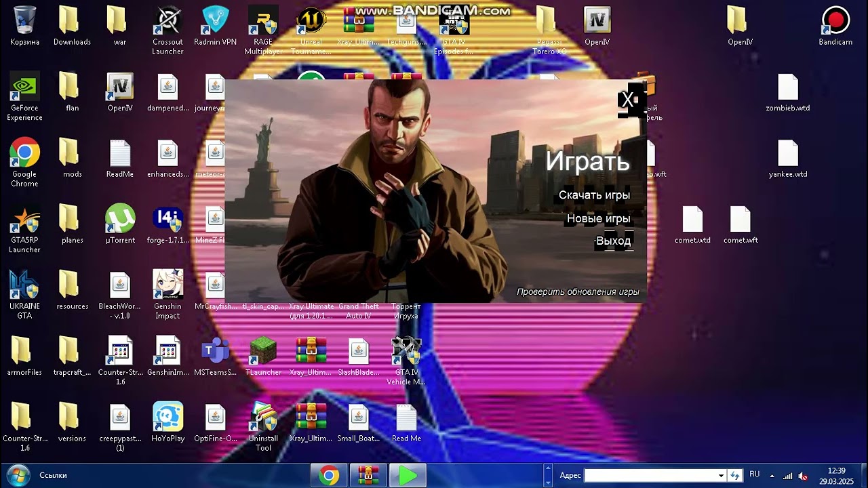Select BleachWor... v.1.0 file
Image resolution: width=868 pixels, height=488 pixels.
tap(120, 296)
